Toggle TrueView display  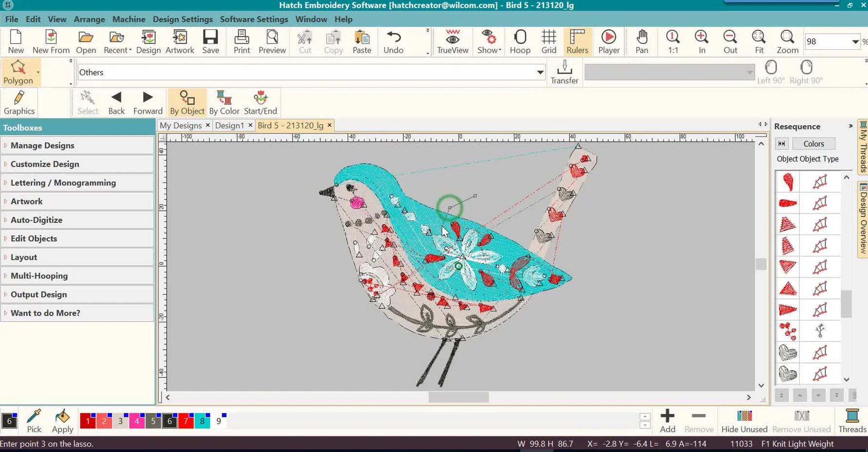pyautogui.click(x=453, y=41)
